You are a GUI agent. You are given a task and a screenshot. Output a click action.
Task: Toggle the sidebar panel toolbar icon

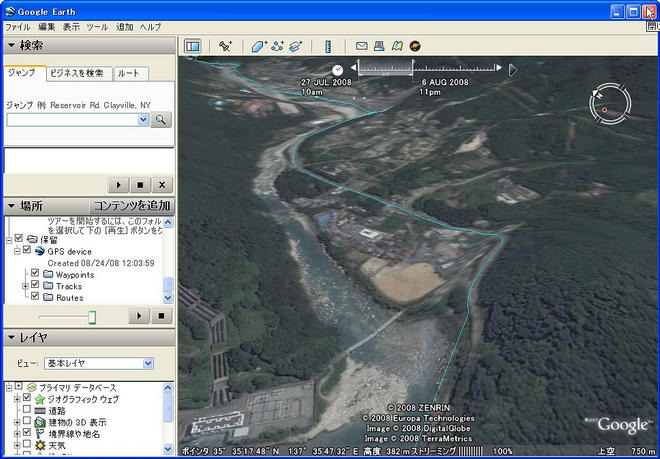tap(193, 46)
